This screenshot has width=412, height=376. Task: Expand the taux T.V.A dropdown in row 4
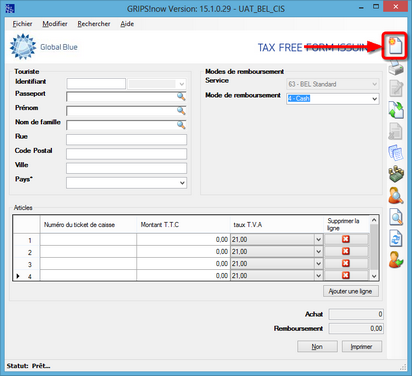click(319, 275)
